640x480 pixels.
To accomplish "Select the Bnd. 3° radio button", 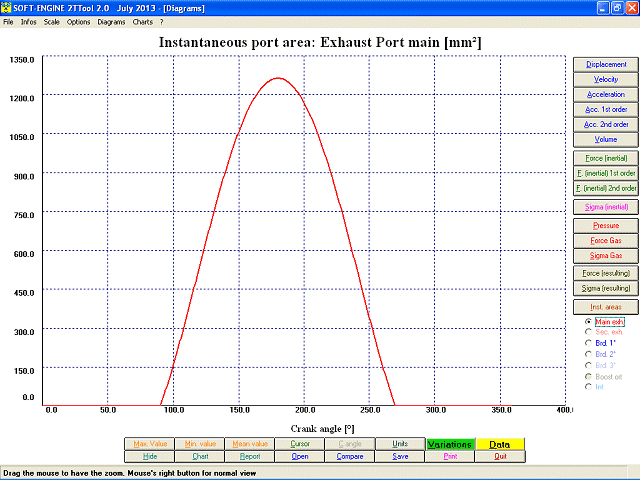I will (588, 365).
